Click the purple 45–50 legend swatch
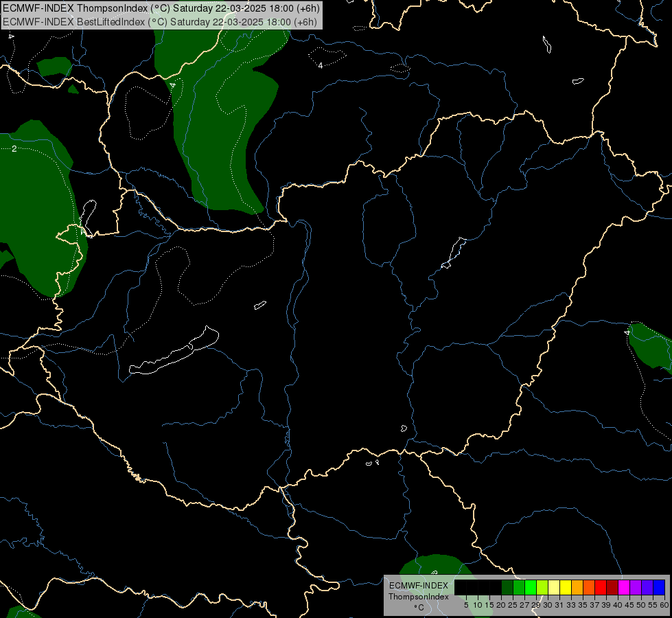This screenshot has height=618, width=672. click(636, 587)
